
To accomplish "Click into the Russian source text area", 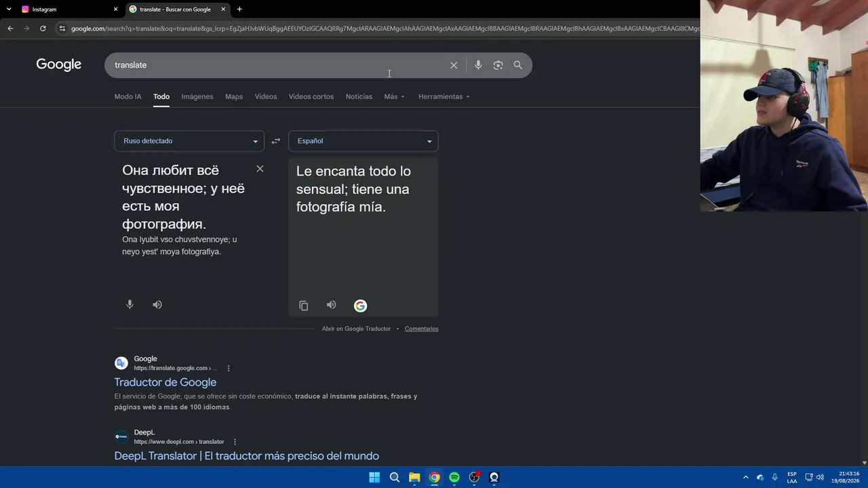I will (x=183, y=197).
